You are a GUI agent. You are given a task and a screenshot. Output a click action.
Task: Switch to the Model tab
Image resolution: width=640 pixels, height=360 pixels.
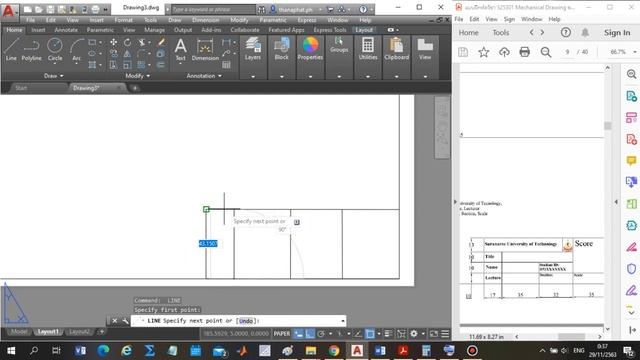click(x=18, y=332)
